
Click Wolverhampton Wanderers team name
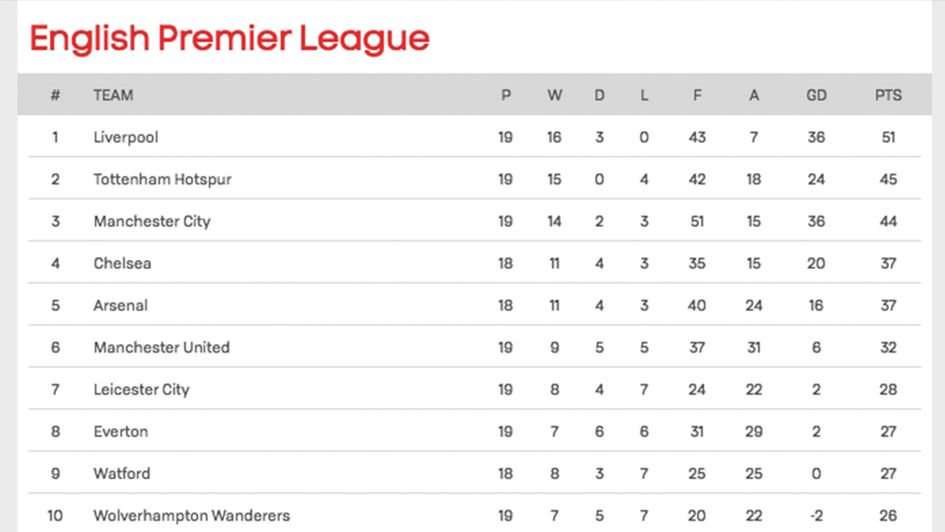(x=191, y=515)
